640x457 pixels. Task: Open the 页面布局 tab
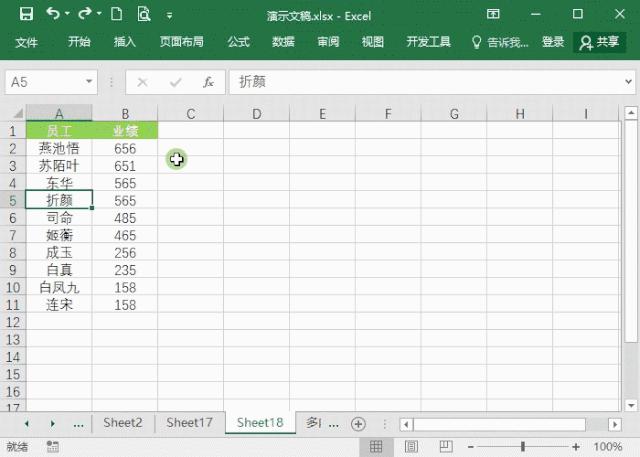tap(182, 42)
